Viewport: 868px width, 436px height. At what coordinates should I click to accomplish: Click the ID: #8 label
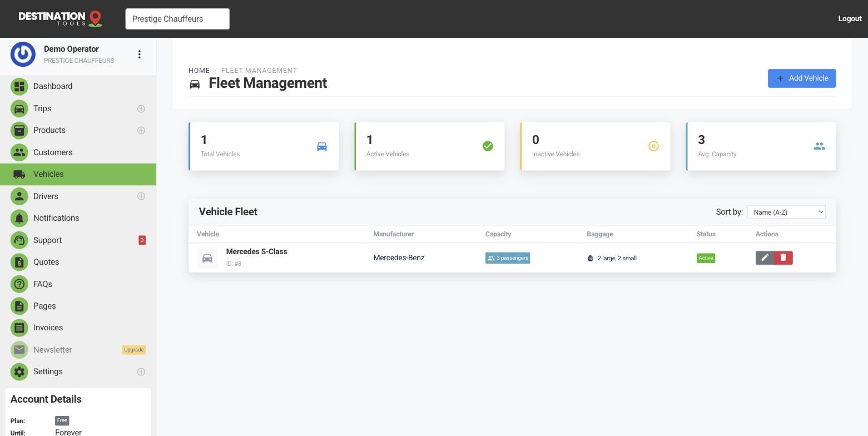pyautogui.click(x=234, y=264)
